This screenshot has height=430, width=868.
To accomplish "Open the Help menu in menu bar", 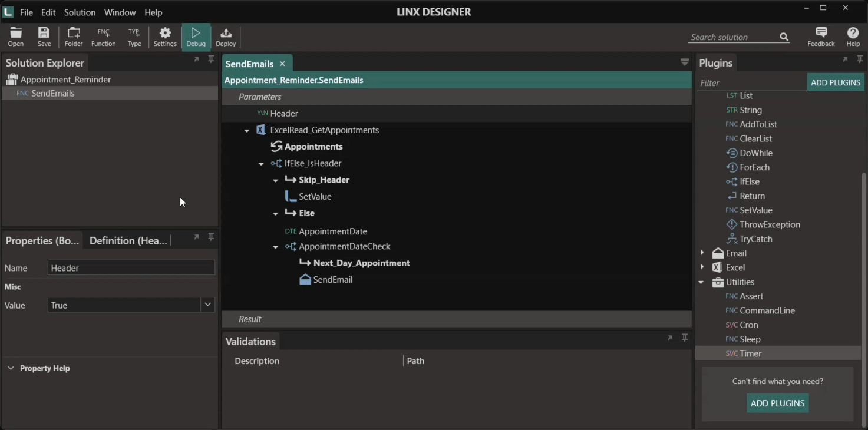I will click(x=153, y=12).
